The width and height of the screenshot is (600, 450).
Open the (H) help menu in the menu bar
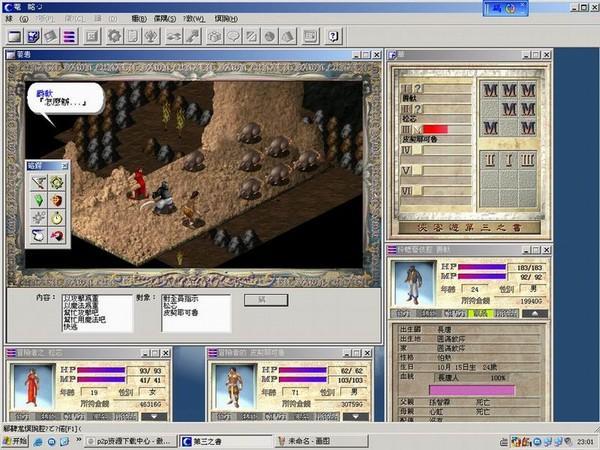(x=226, y=19)
